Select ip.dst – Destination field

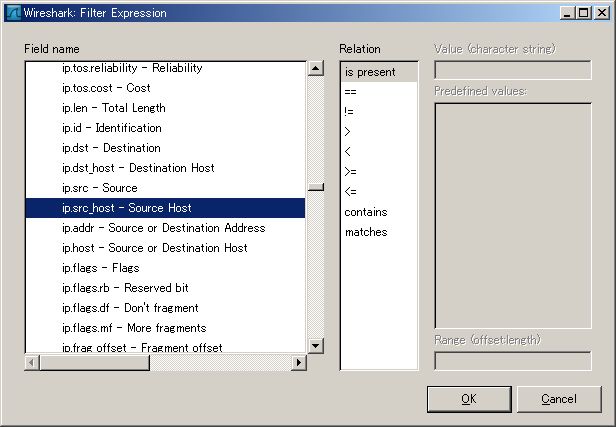(165, 148)
